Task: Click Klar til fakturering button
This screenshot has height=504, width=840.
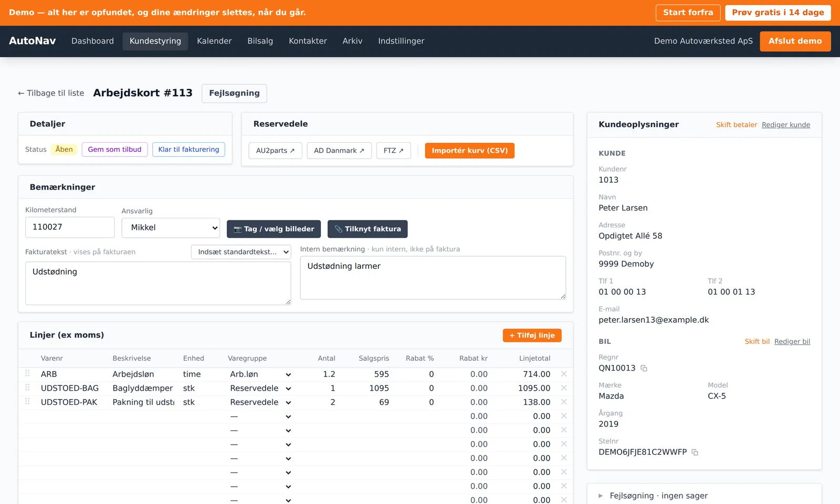Action: point(188,150)
